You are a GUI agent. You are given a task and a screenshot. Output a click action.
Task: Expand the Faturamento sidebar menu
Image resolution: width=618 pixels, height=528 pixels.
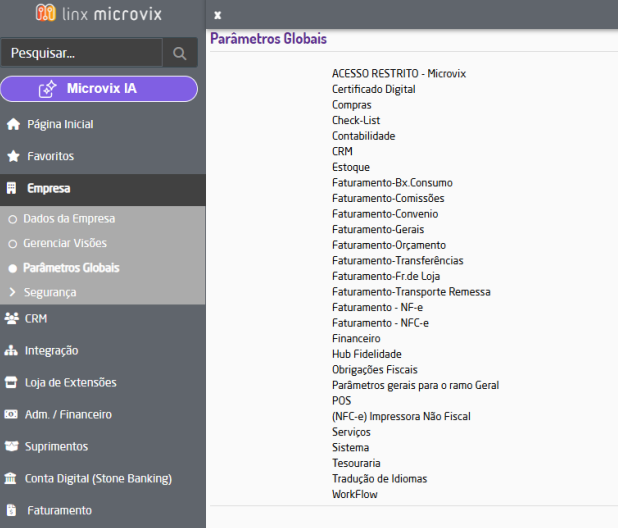coord(59,510)
